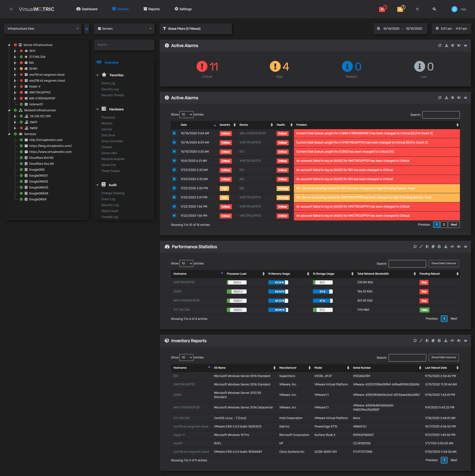Download the Inventory Reports data
475x476 pixels.
point(446,341)
